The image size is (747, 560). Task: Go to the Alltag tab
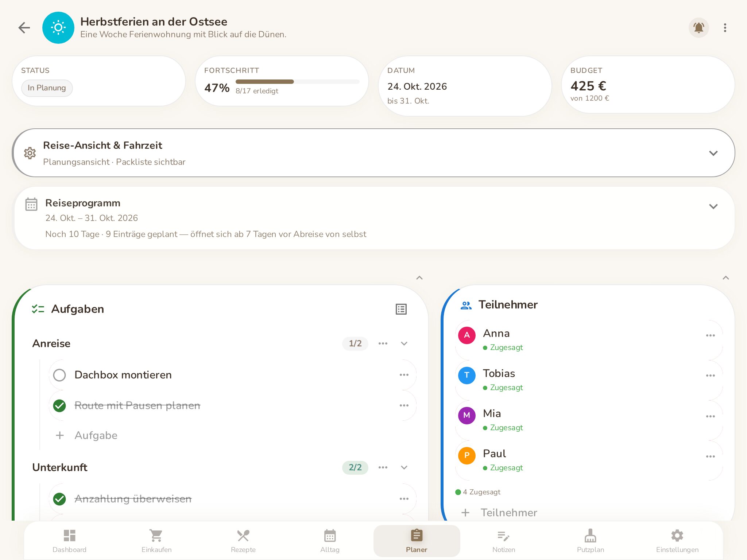(330, 541)
